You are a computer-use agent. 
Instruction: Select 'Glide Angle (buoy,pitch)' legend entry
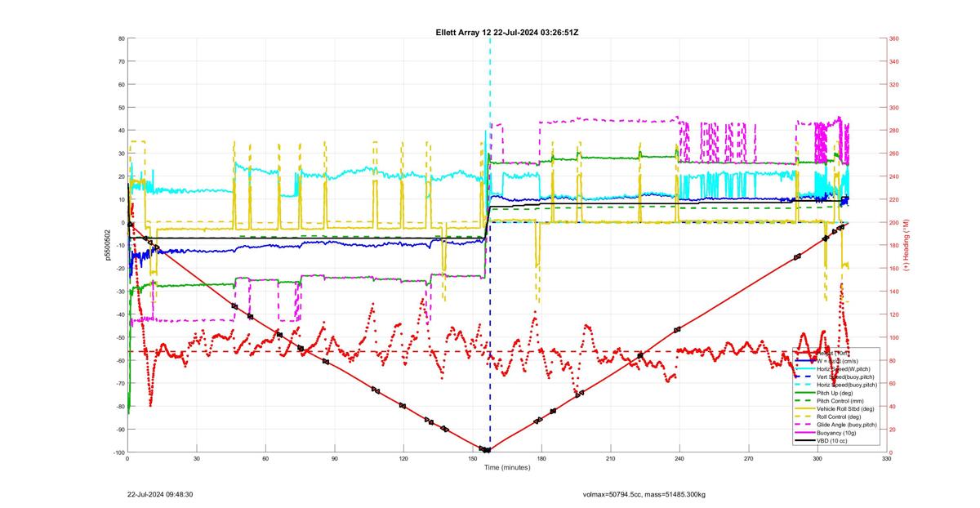point(847,425)
